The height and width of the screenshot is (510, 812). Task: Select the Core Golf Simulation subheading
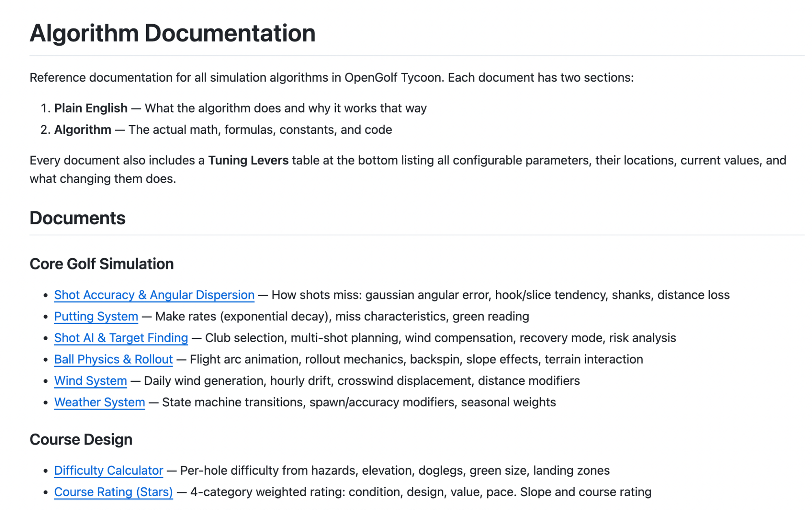(x=101, y=264)
